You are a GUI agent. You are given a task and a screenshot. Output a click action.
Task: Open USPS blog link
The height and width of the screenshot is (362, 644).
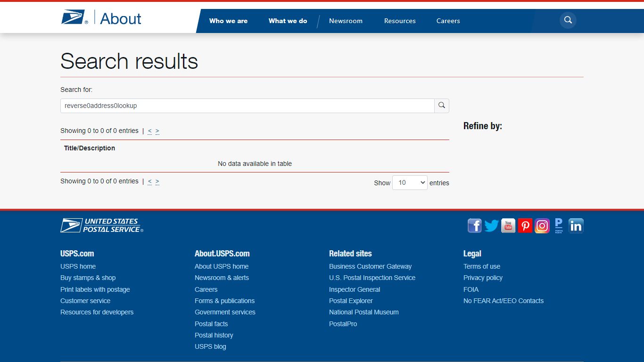tap(210, 346)
